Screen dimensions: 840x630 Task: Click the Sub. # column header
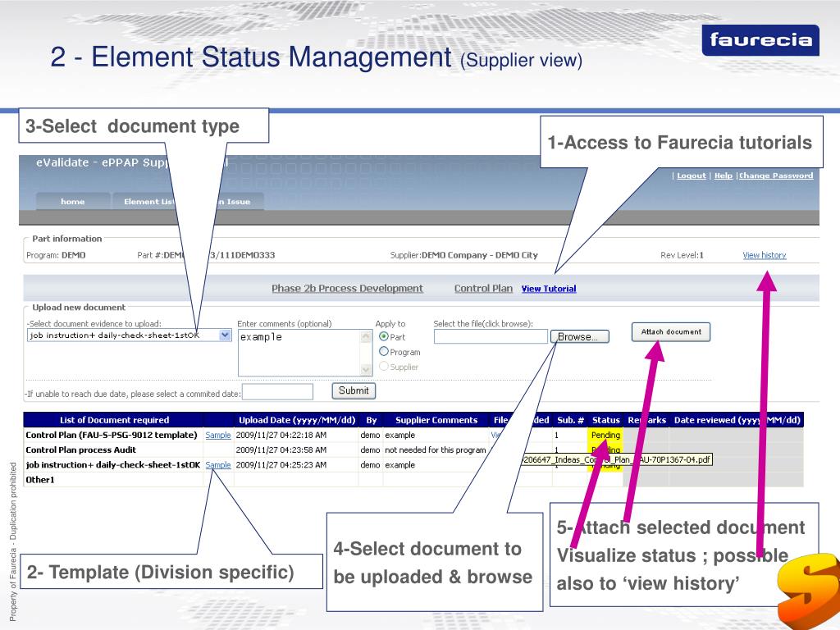(x=570, y=420)
